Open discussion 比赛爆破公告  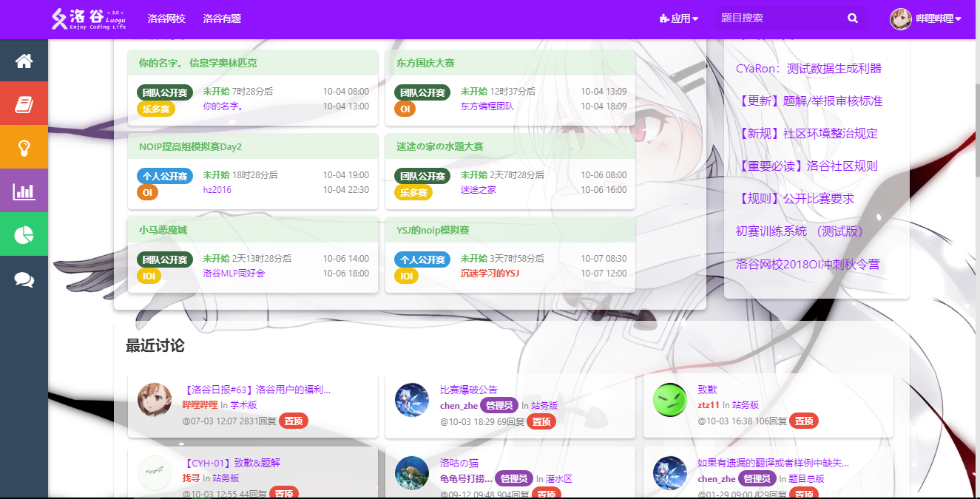tap(469, 390)
